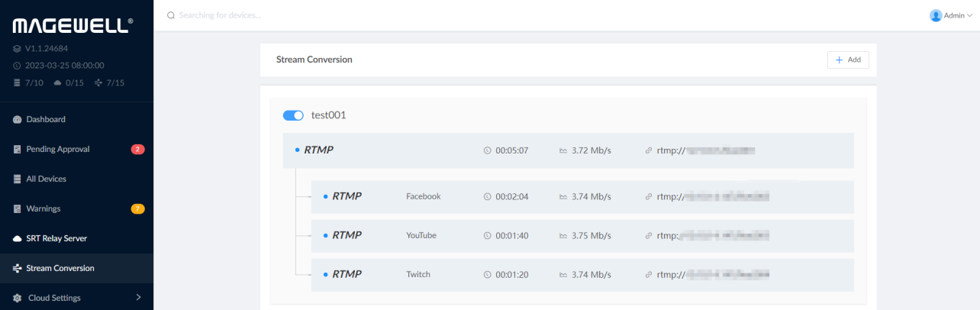Open the Warnings section
980x310 pixels.
point(43,209)
